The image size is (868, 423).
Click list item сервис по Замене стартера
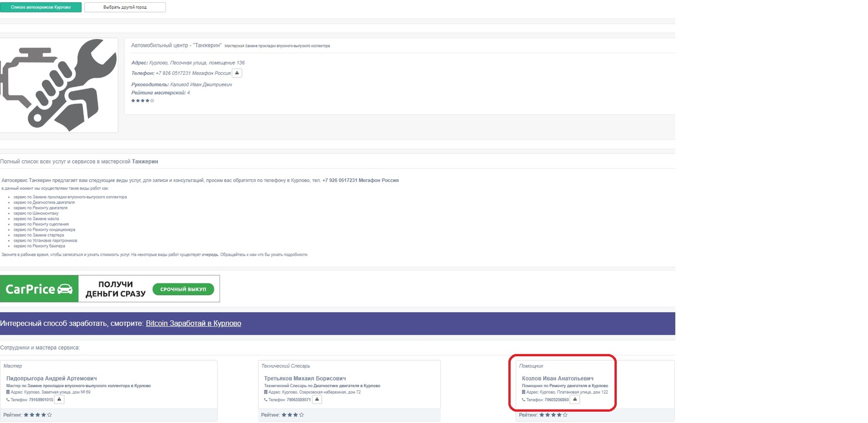click(x=39, y=235)
